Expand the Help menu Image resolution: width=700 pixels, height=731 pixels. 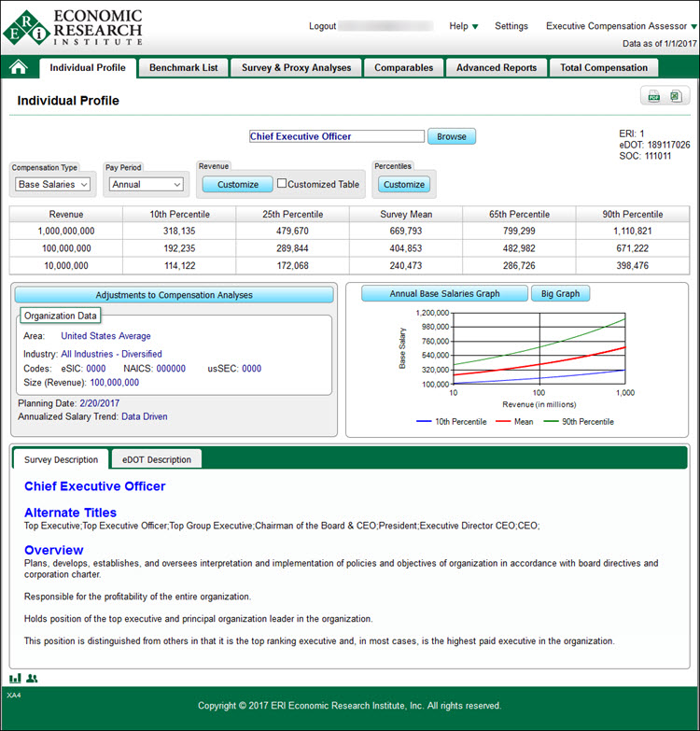[x=464, y=26]
